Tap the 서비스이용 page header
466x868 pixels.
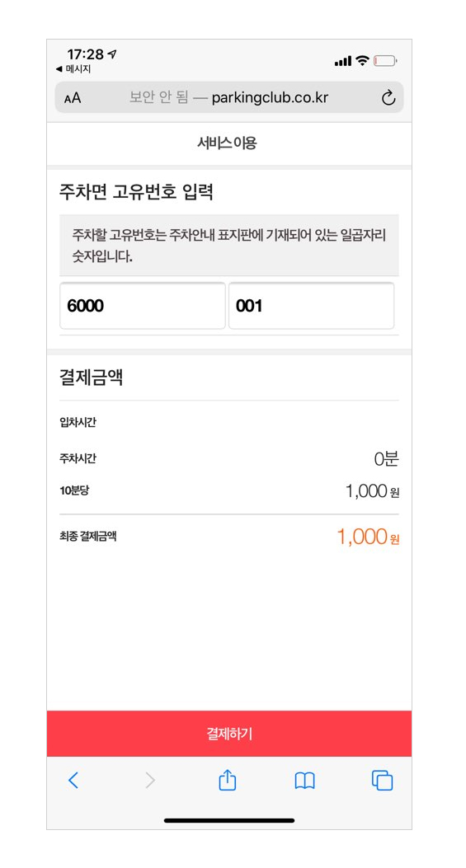227,143
